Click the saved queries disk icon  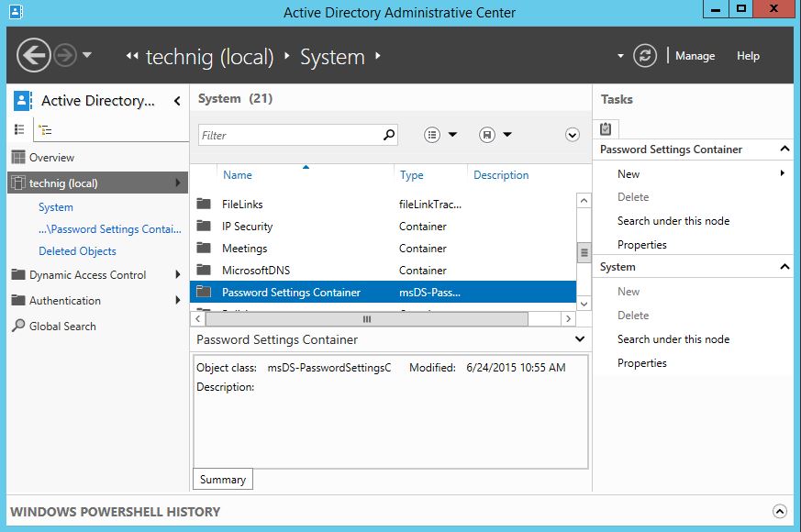coord(487,135)
